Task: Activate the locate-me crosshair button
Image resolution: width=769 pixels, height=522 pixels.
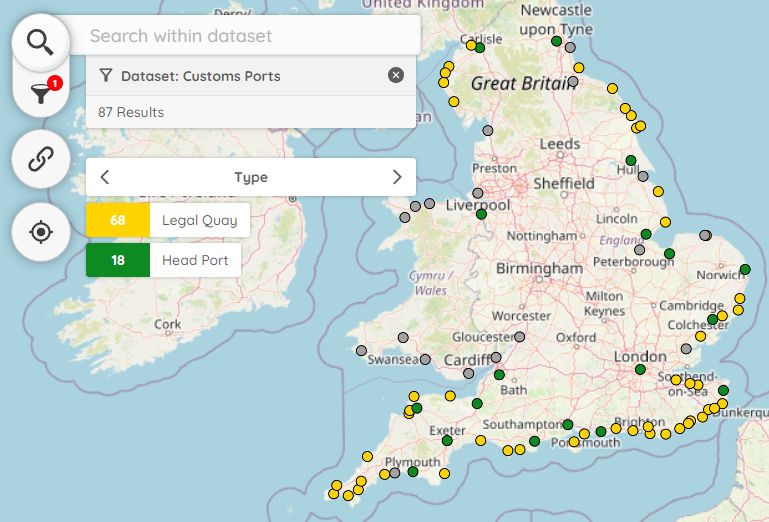Action: pos(41,232)
